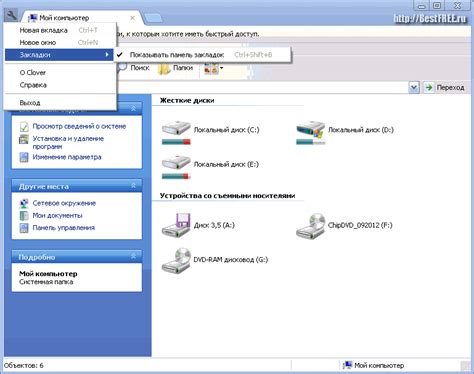Collapse the Подробно details panel
The width and height of the screenshot is (474, 374).
click(133, 256)
